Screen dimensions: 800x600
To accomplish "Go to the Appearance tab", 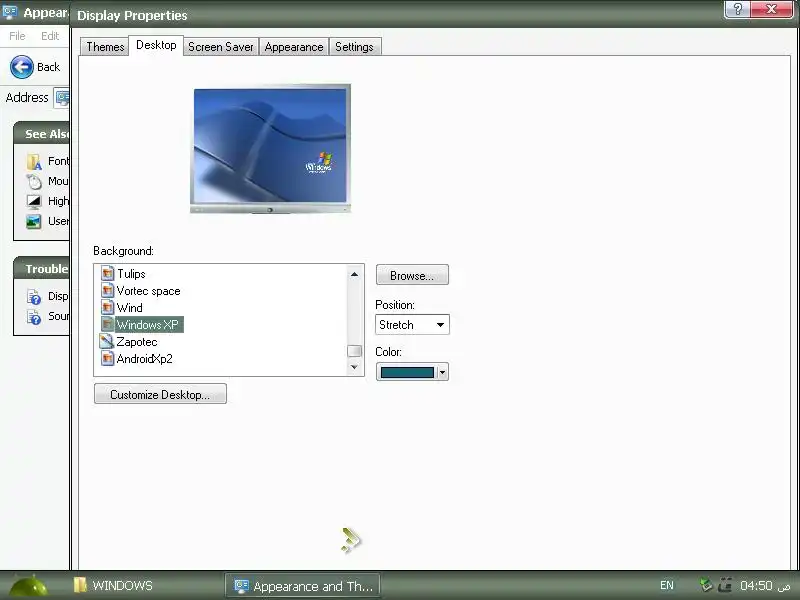I will (x=294, y=47).
